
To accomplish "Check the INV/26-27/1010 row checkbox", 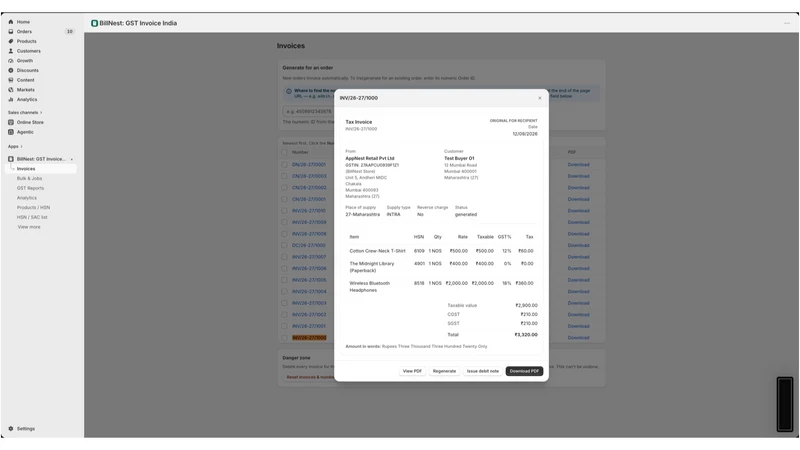I will click(285, 211).
